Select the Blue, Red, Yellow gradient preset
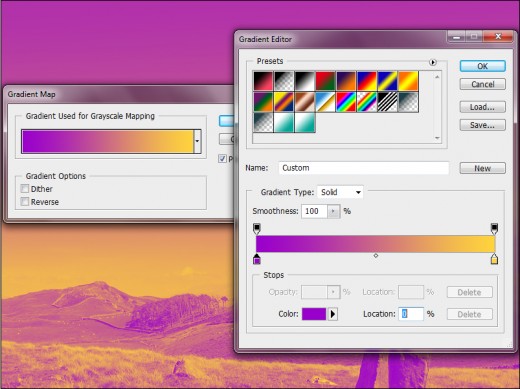Screen dimensions: 520x389 point(367,81)
